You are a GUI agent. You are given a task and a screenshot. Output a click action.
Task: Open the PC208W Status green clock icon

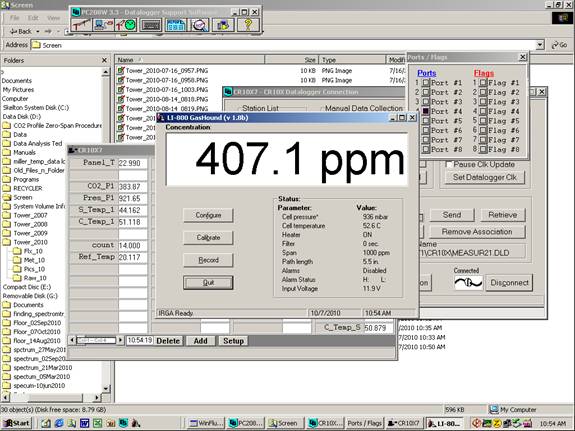coord(126,25)
